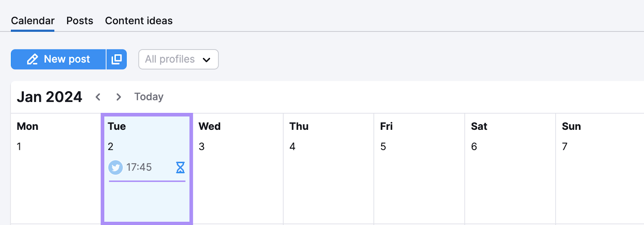Go to next month with right chevron

118,97
